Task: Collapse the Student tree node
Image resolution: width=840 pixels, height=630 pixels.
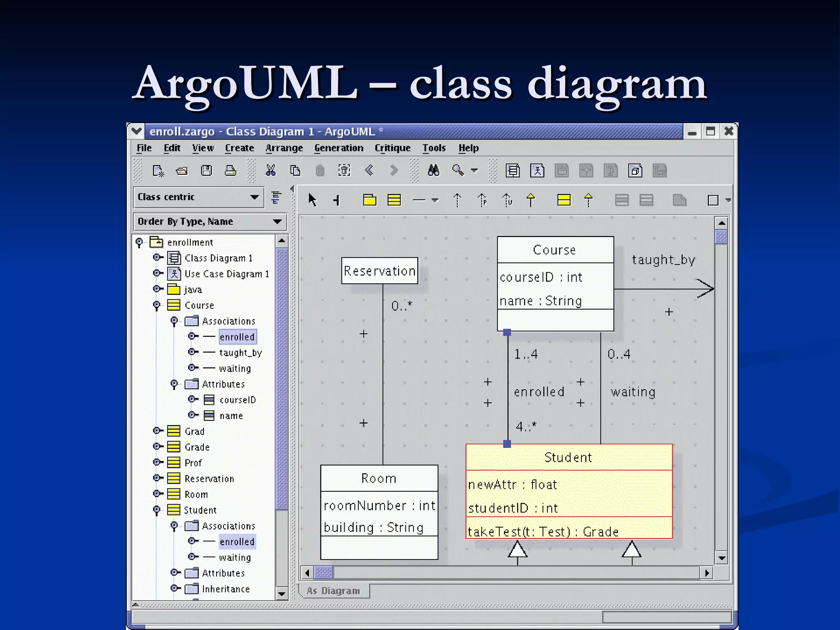Action: [157, 510]
